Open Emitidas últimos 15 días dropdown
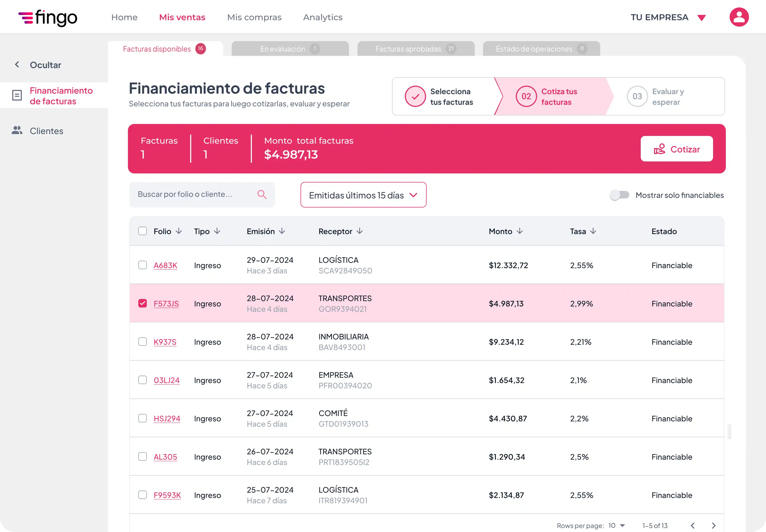This screenshot has width=766, height=532. (x=363, y=195)
